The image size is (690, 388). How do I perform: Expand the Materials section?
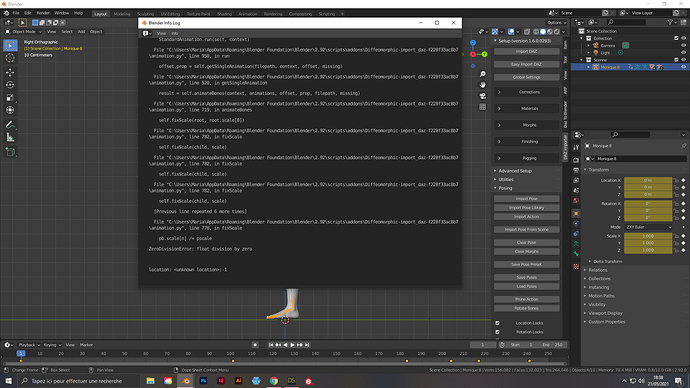[x=527, y=109]
